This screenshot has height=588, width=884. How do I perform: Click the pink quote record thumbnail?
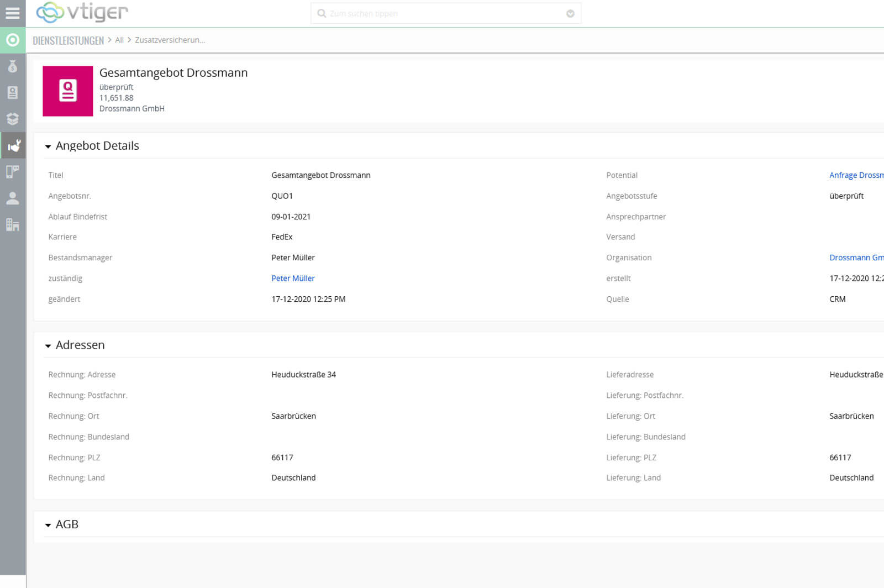pos(67,91)
